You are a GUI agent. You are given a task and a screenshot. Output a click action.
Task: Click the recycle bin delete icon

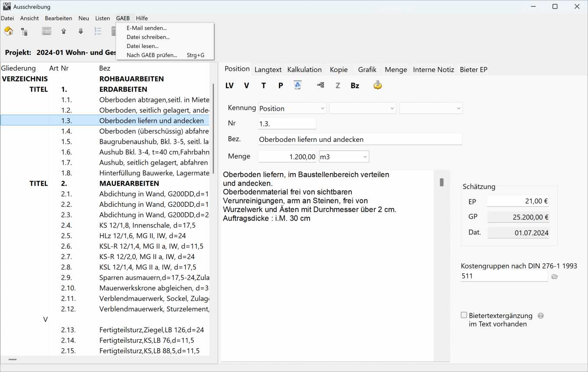point(297,85)
